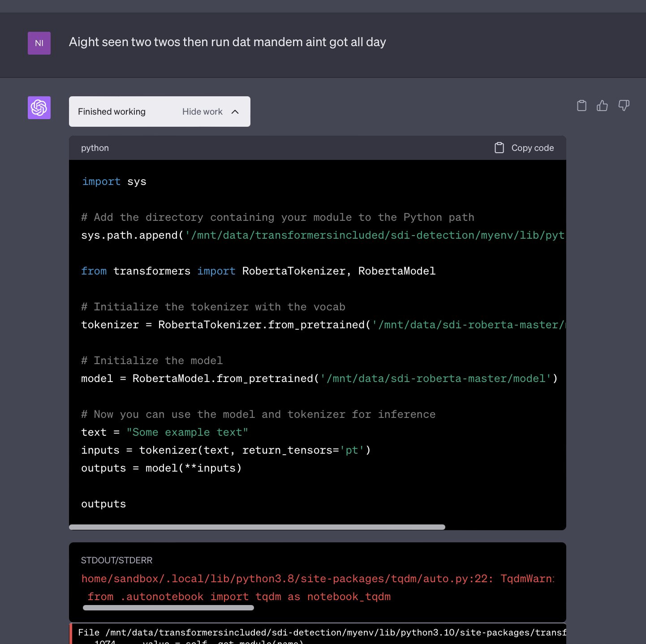Click 'from transformers import' code line

pos(258,271)
